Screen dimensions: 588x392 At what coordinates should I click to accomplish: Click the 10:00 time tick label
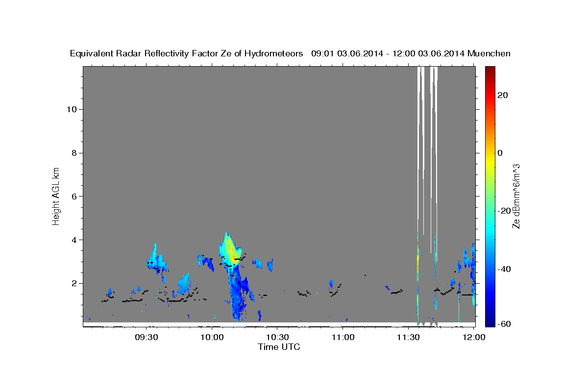[212, 337]
